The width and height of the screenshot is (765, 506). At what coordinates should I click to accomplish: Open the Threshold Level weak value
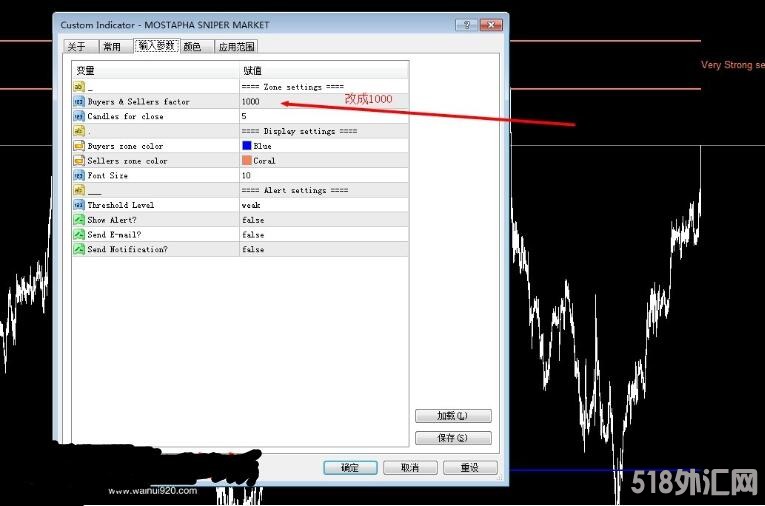coord(324,205)
